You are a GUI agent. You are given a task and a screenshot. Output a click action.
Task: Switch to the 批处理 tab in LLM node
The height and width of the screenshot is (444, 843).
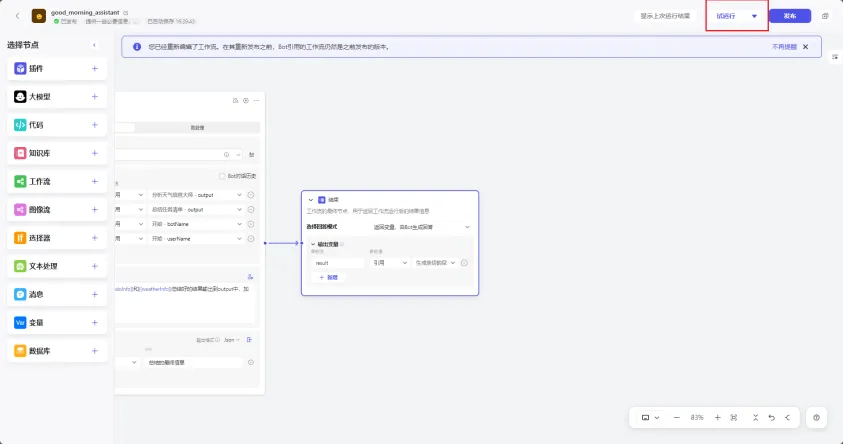pos(197,128)
